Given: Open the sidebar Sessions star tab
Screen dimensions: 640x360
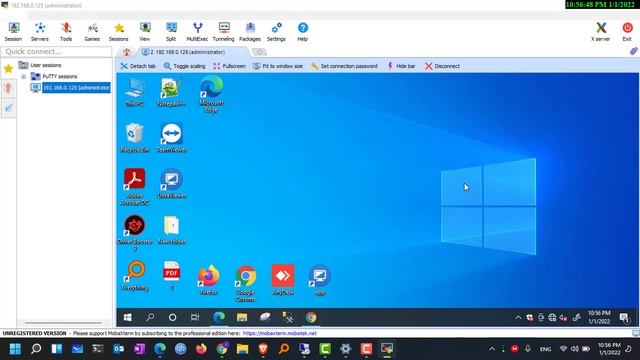Looking at the screenshot, I should (8, 69).
